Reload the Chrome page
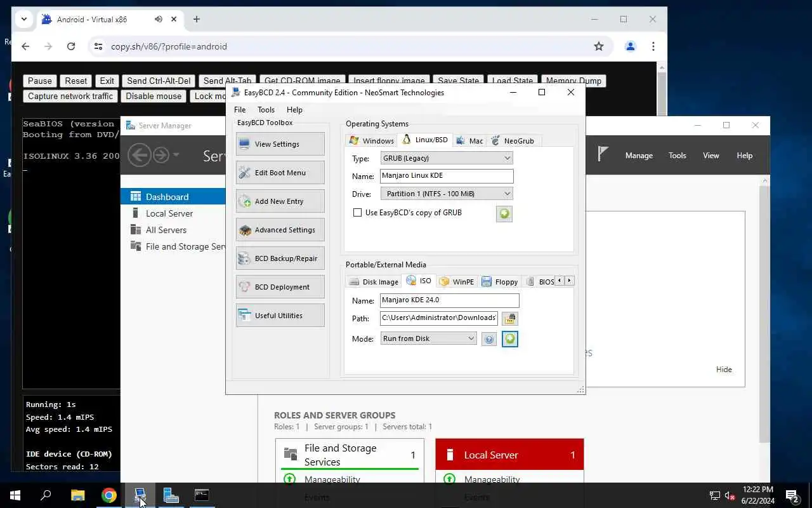The width and height of the screenshot is (812, 508). coord(71,46)
